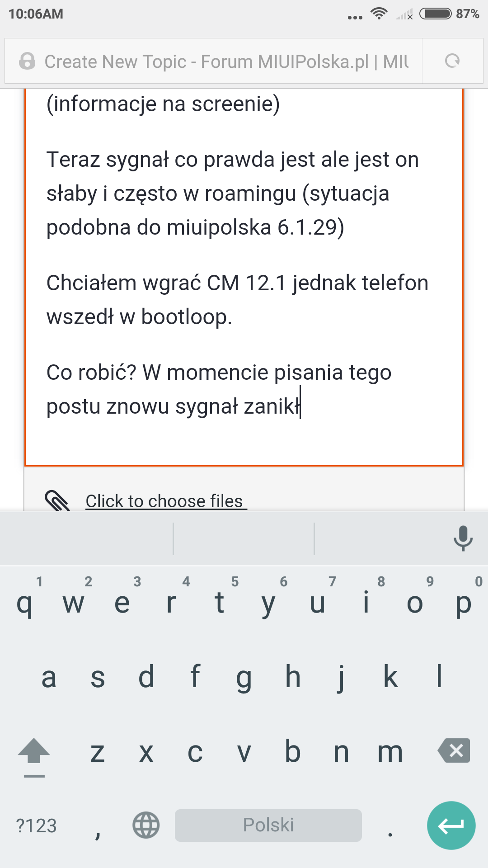Toggle the shift key
Image resolution: width=488 pixels, height=868 pixels.
click(34, 753)
